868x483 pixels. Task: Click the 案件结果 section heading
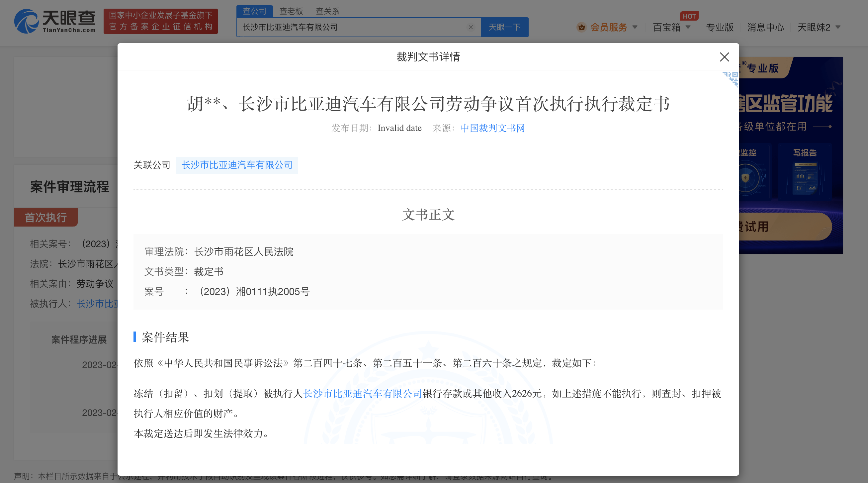coord(165,337)
